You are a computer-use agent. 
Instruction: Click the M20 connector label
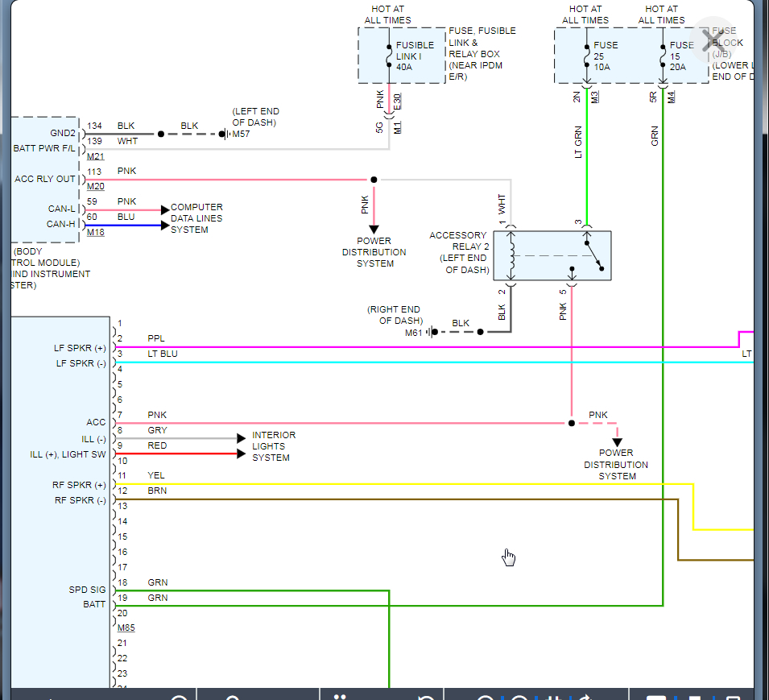(96, 187)
